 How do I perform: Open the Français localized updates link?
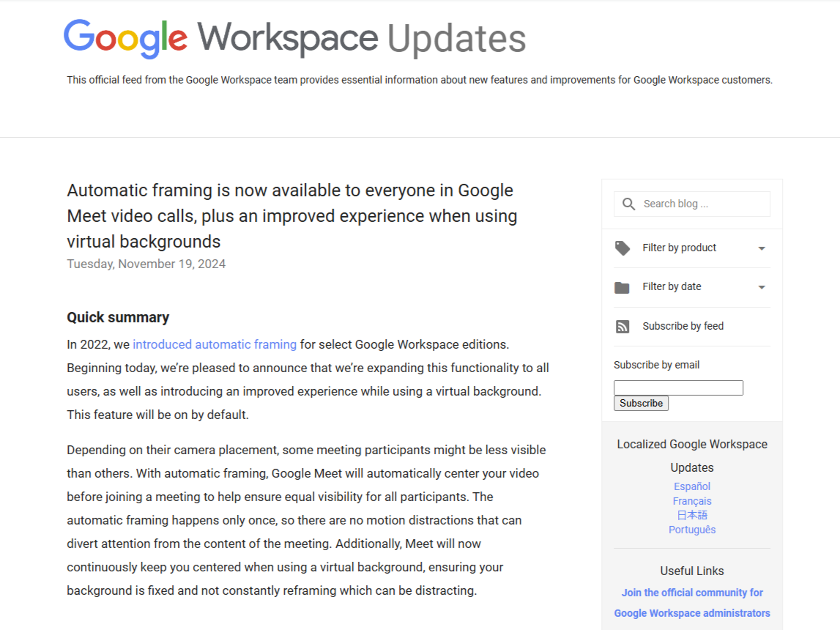pyautogui.click(x=691, y=501)
